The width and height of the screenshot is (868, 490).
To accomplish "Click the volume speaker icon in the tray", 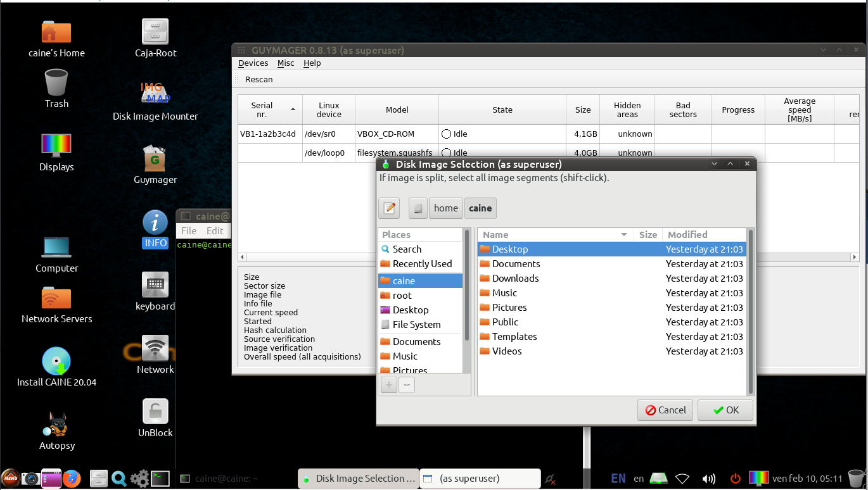I will point(709,479).
